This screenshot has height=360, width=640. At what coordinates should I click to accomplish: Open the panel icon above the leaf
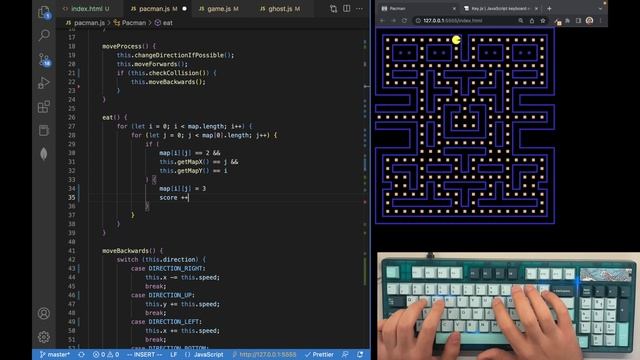coord(44,130)
